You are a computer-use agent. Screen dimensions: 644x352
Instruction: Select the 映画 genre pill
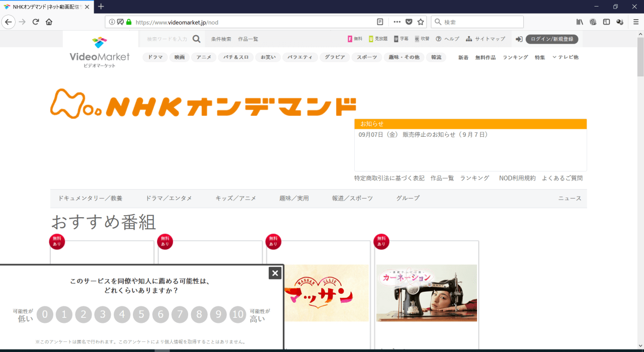pos(180,57)
